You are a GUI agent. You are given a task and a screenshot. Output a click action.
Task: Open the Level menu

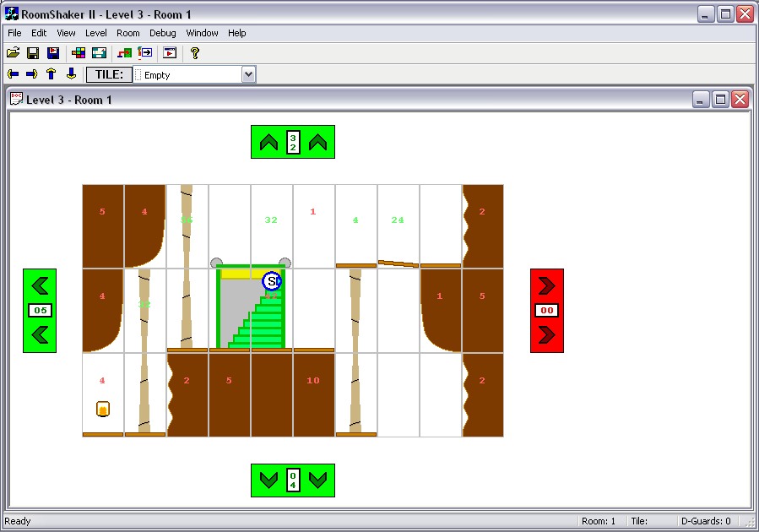[95, 33]
